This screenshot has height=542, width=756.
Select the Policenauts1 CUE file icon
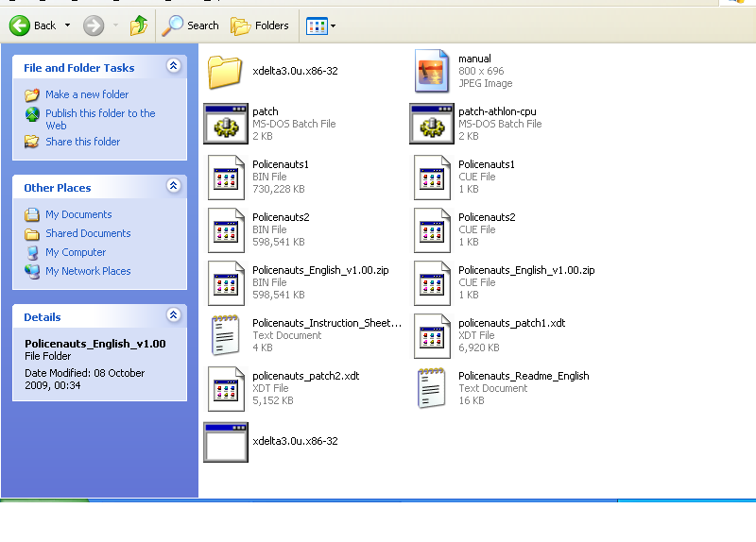[432, 177]
